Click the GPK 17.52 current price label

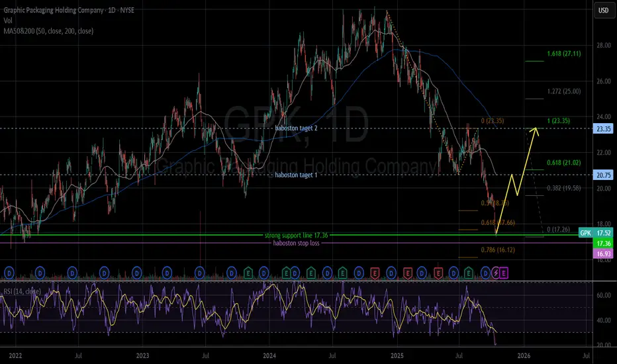click(594, 234)
